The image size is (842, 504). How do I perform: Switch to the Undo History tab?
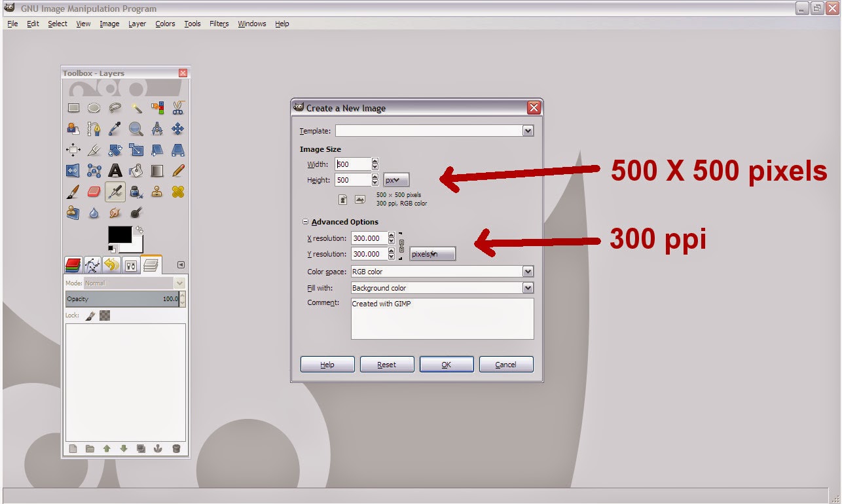[111, 265]
